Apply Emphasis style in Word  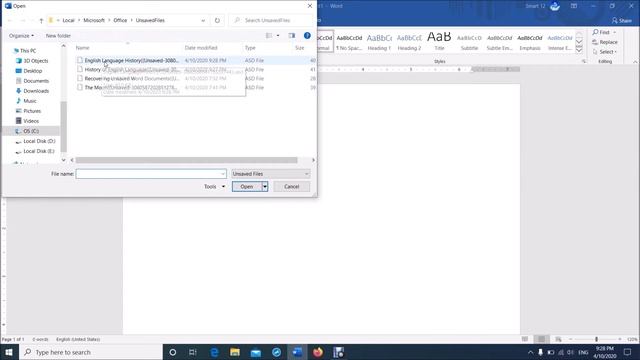(x=530, y=42)
